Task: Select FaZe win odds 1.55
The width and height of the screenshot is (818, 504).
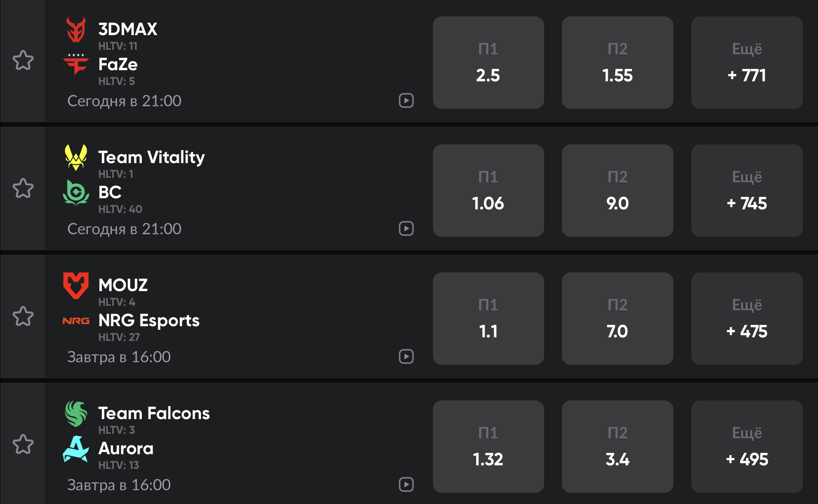Action: (x=618, y=63)
